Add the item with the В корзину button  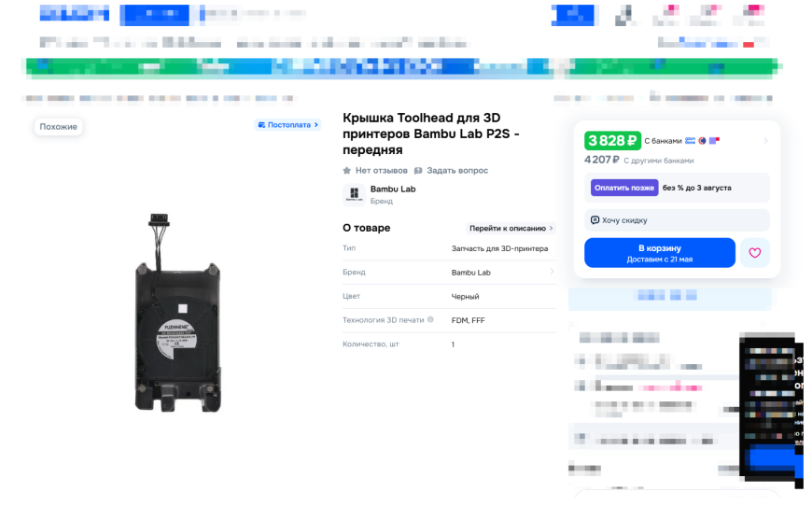[659, 253]
